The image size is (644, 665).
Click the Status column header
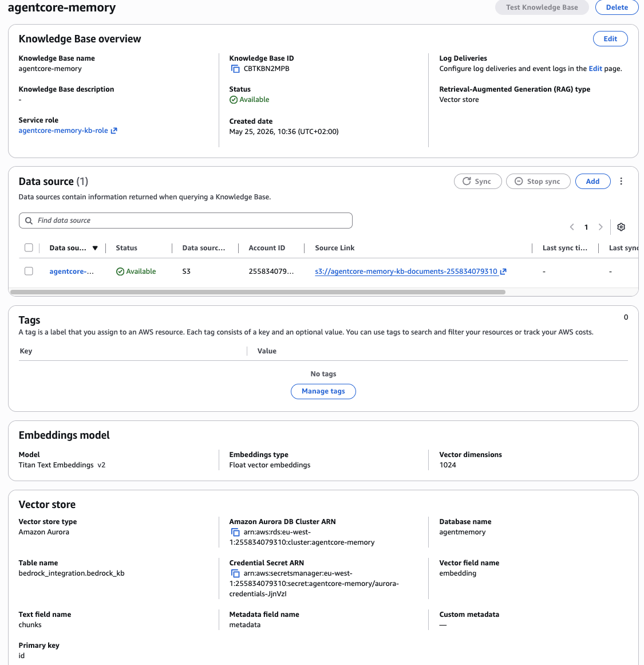click(x=127, y=248)
